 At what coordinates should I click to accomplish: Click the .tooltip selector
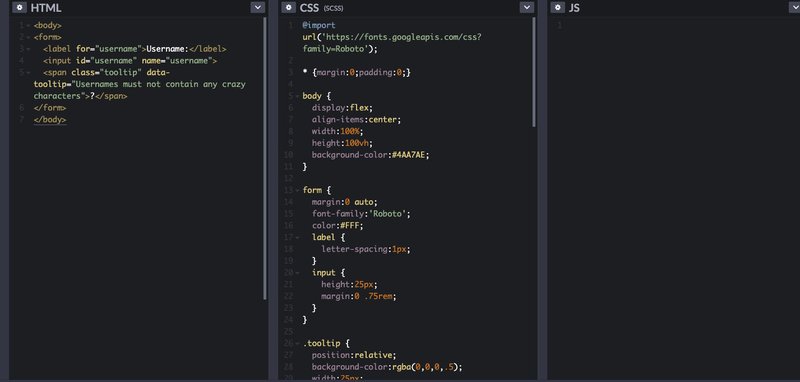coord(321,343)
